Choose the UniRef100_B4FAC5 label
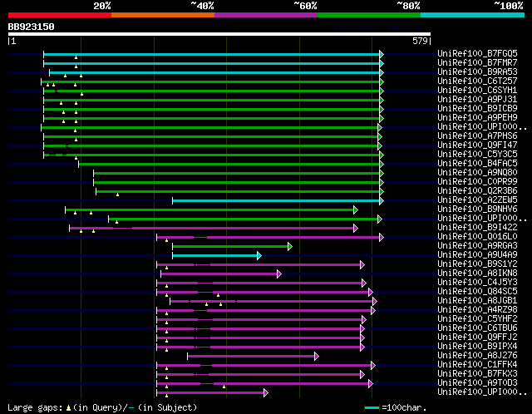This screenshot has width=532, height=414. (477, 164)
